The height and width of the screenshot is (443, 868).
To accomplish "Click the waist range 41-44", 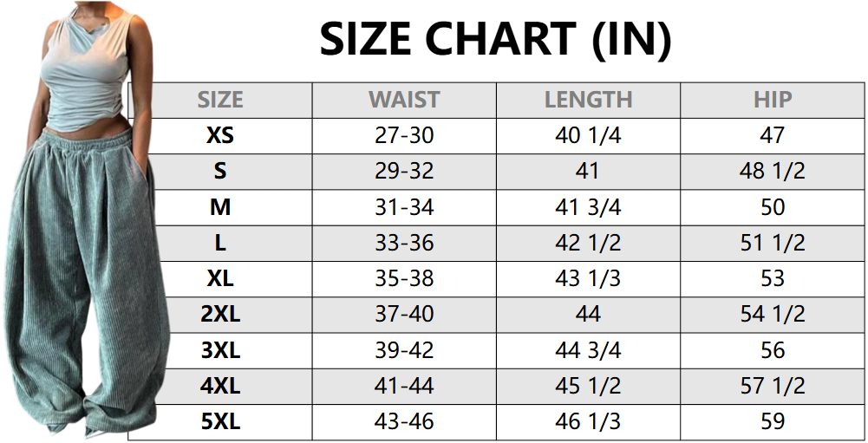I will [x=404, y=386].
